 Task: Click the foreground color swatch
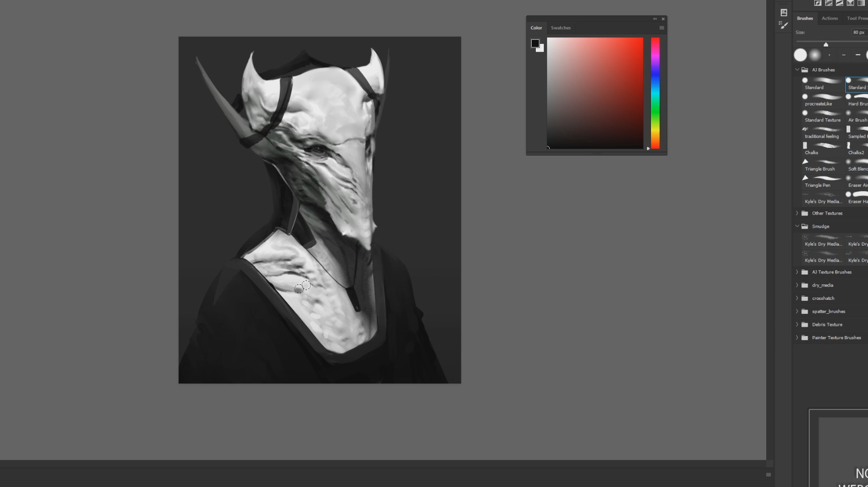click(535, 43)
